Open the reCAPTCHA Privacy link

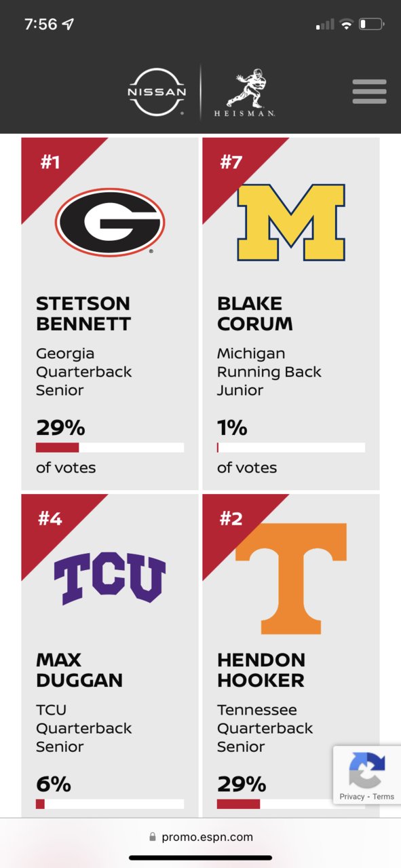tap(352, 796)
